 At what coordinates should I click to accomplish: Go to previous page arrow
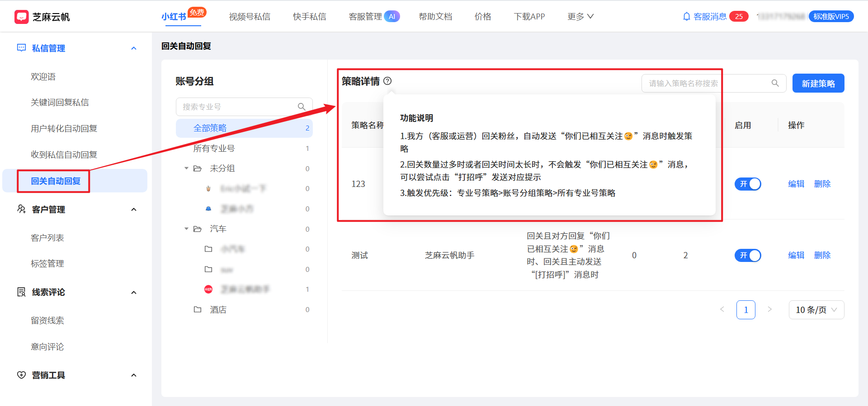(x=722, y=309)
